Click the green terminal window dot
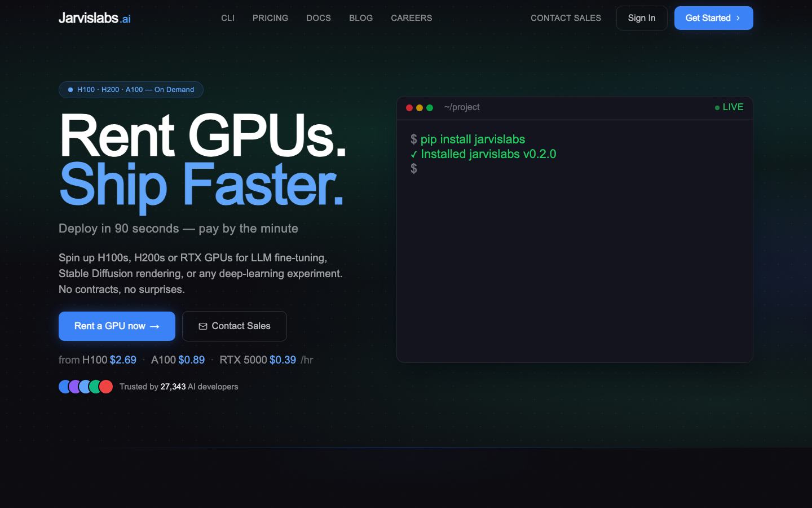 point(430,108)
